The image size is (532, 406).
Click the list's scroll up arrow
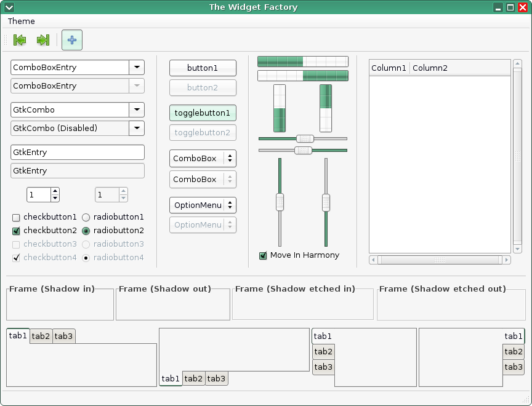click(517, 63)
